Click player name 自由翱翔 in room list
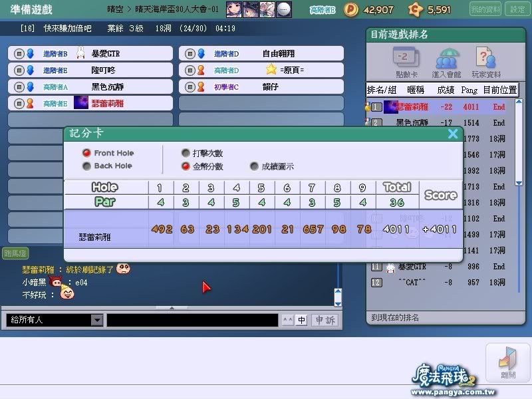532x399 pixels. tap(279, 54)
